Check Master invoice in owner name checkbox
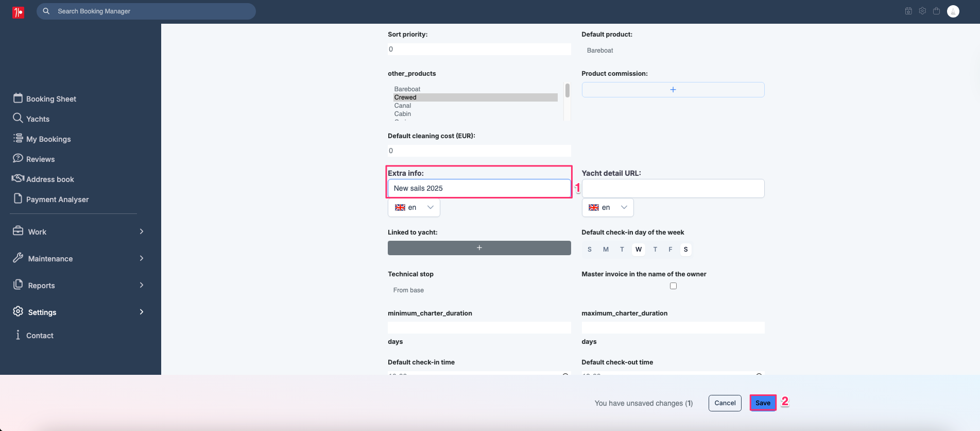980x431 pixels. [673, 286]
